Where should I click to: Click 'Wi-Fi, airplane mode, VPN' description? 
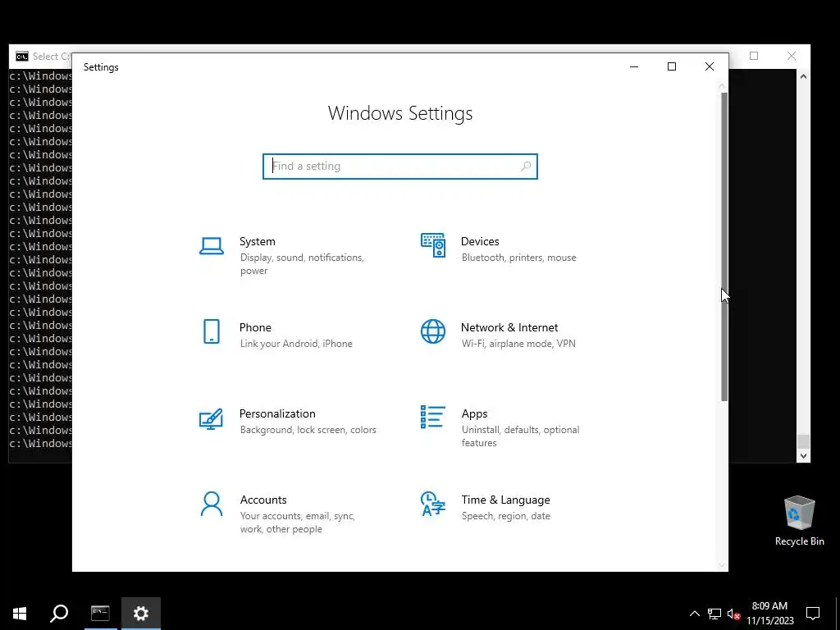tap(518, 344)
